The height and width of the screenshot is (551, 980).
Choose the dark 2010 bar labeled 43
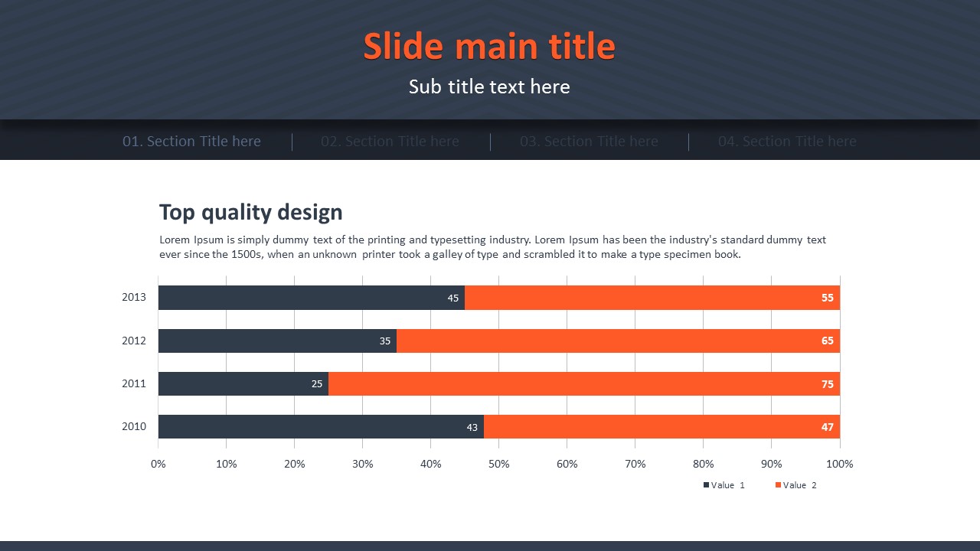click(x=321, y=427)
